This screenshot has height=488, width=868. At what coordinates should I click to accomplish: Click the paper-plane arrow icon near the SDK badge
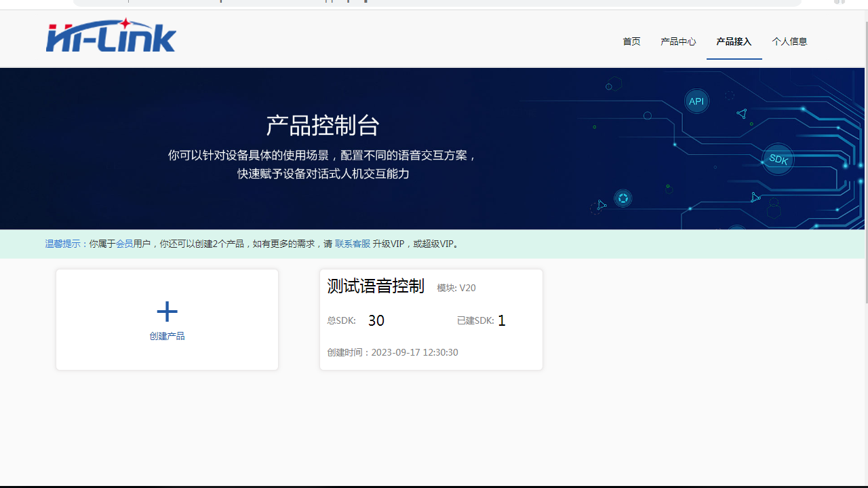pos(755,198)
